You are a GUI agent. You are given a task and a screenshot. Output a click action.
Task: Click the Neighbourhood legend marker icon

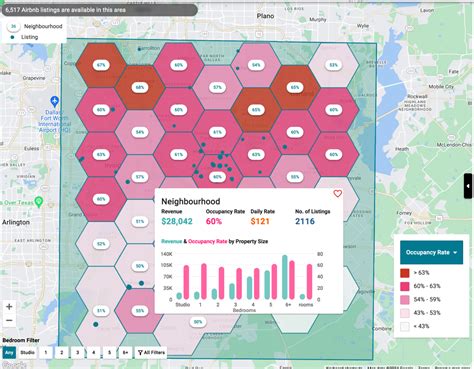pyautogui.click(x=13, y=26)
